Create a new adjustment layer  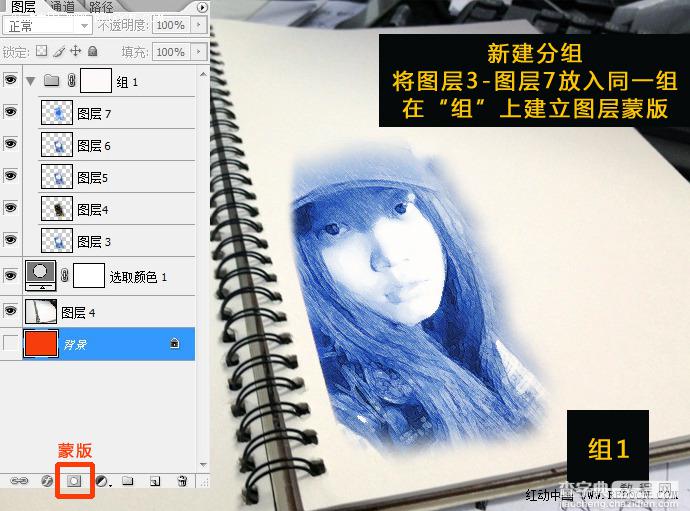click(x=103, y=481)
